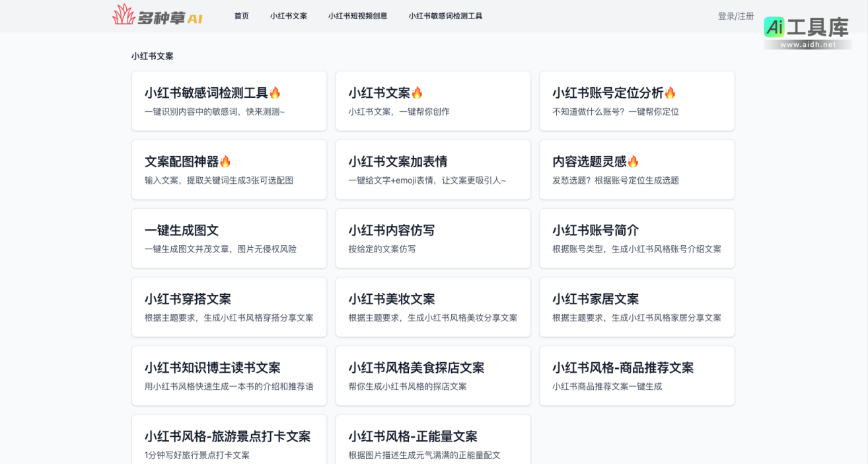Click the fire icon on 内容选题灵感 card
The width and height of the screenshot is (868, 464).
[633, 161]
